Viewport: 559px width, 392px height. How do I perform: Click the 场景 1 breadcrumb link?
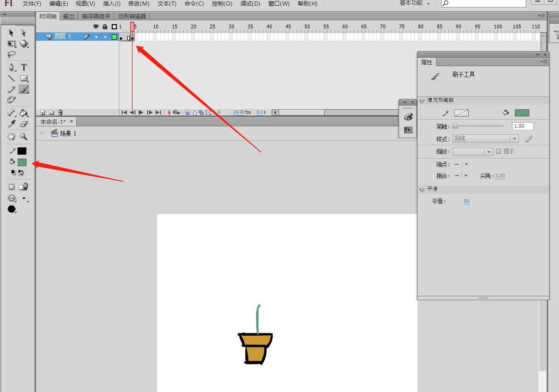tap(68, 134)
